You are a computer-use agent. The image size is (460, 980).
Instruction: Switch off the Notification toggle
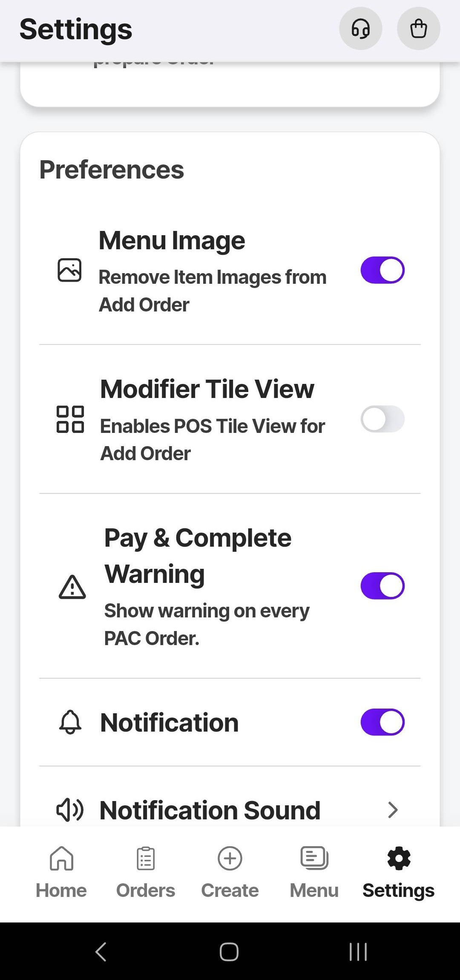coord(382,722)
